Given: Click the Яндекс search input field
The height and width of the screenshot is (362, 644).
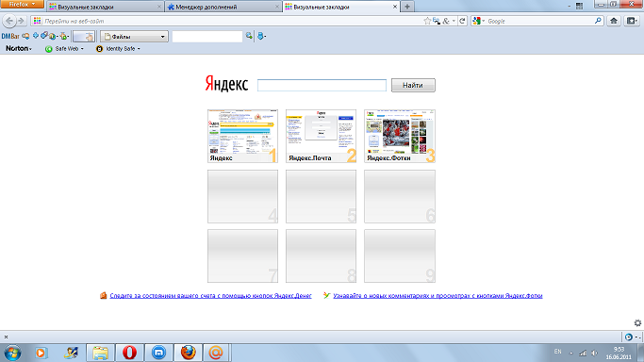Looking at the screenshot, I should (x=322, y=86).
